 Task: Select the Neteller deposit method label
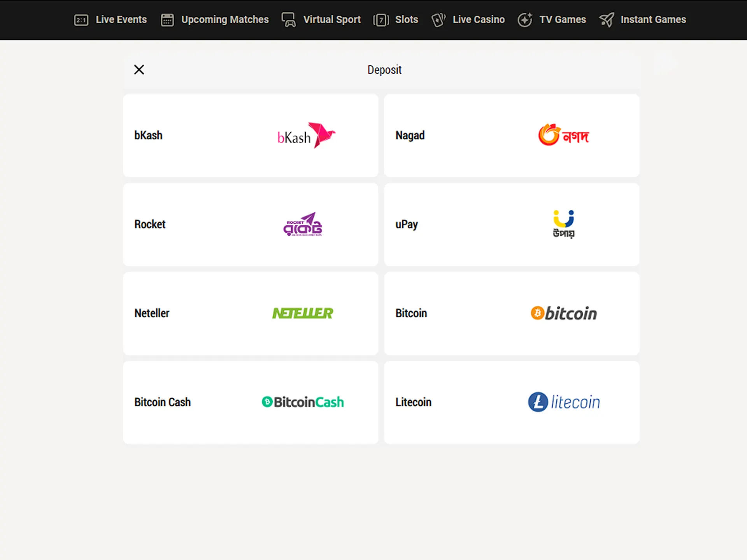[x=152, y=313]
